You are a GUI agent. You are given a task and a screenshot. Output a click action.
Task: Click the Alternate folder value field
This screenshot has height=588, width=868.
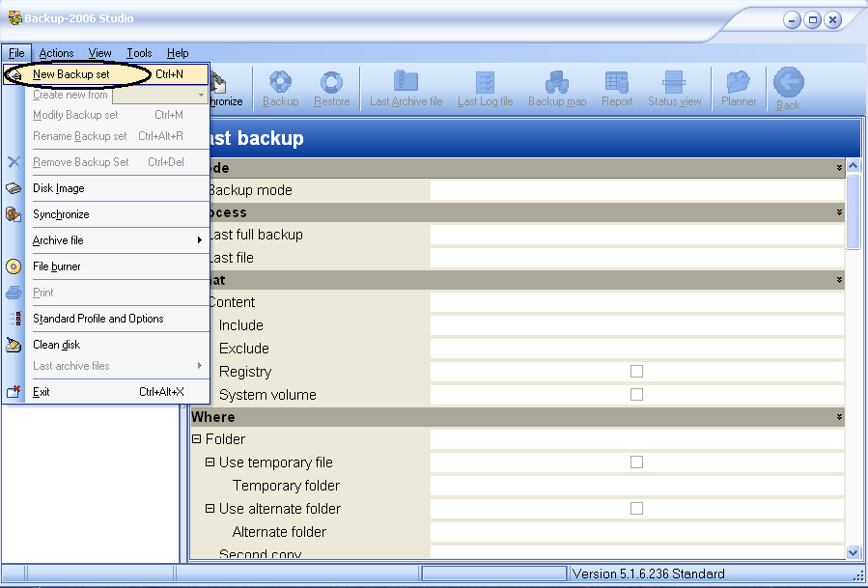[637, 532]
